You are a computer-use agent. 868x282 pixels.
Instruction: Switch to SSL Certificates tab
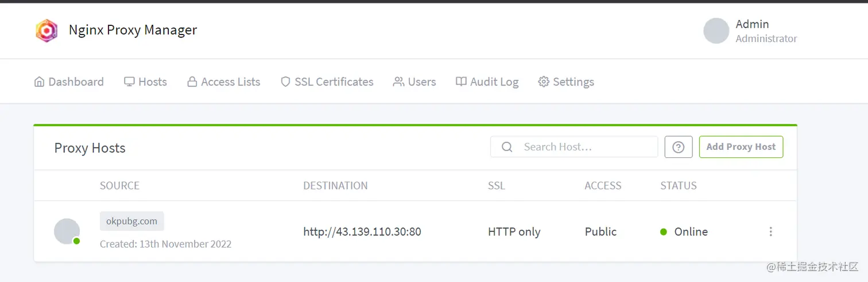(x=327, y=82)
